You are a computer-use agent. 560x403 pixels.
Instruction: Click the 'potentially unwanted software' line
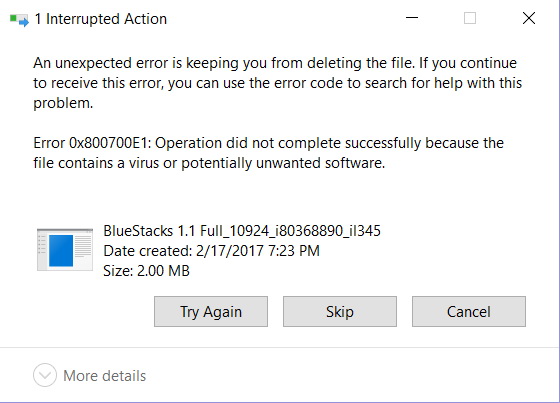coord(209,163)
